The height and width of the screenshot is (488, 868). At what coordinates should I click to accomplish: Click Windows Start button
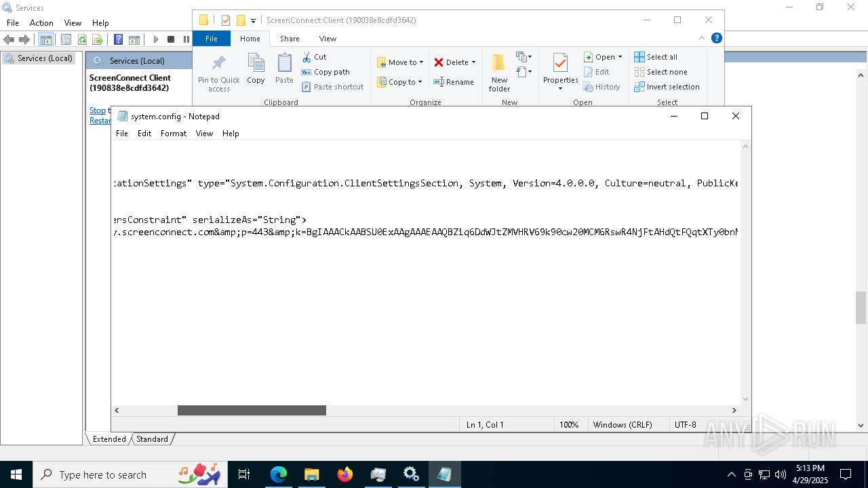[x=16, y=474]
